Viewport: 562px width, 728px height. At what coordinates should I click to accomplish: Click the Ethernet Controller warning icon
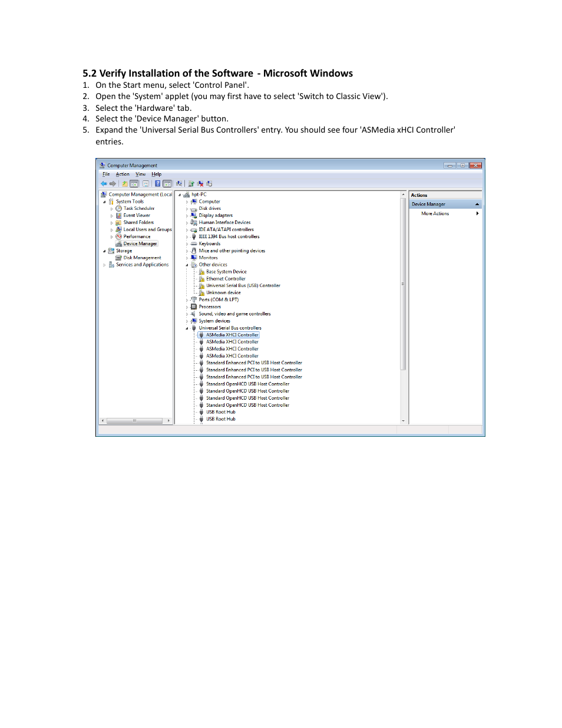(x=201, y=279)
